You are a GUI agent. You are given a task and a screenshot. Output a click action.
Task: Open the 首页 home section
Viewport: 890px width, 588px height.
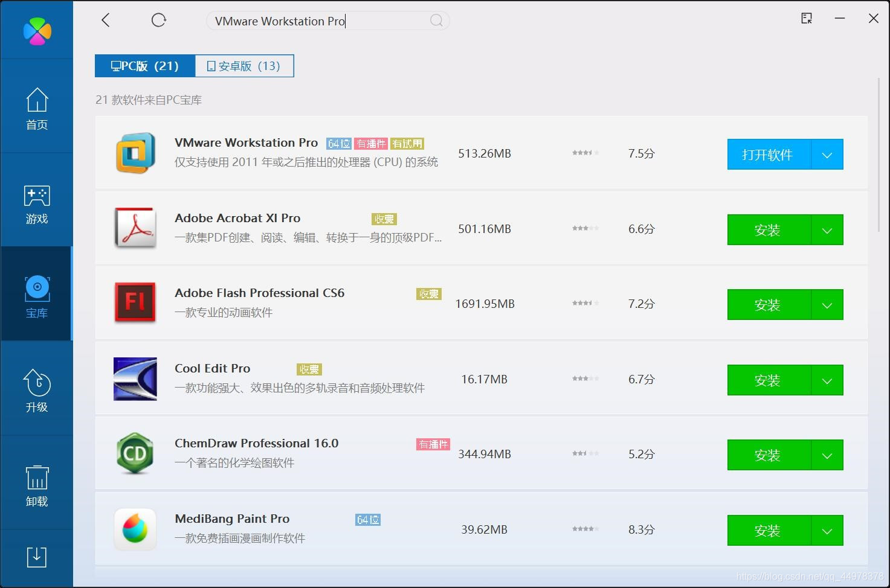pyautogui.click(x=37, y=109)
